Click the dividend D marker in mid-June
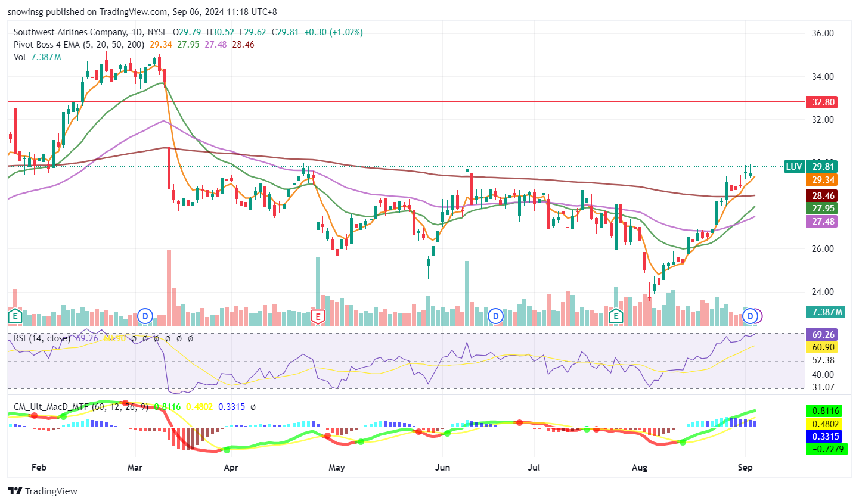Screen dimensions: 859x504 pos(495,316)
